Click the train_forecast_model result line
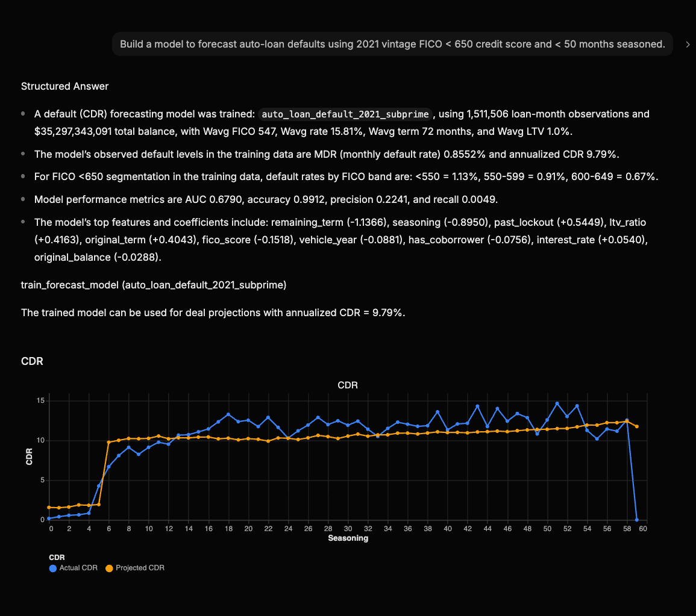The width and height of the screenshot is (696, 616). (x=153, y=284)
